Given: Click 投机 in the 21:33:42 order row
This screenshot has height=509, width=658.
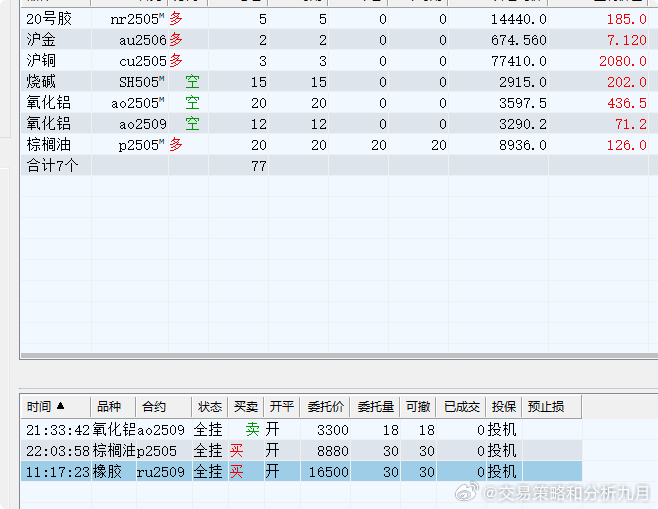Looking at the screenshot, I should coord(502,430).
